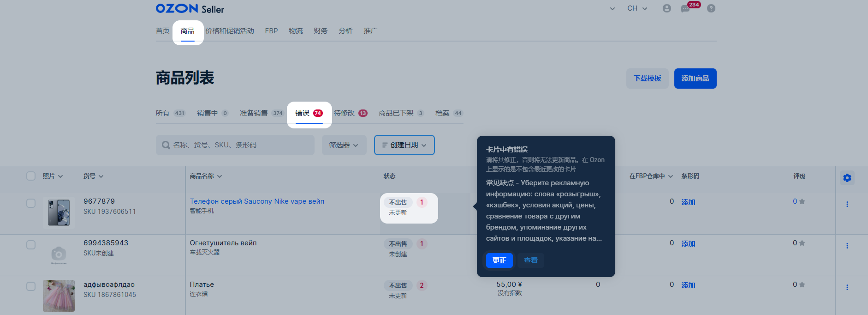Switch to 准备销售 374 tab
Screen dimensions: 868x315
coord(262,113)
